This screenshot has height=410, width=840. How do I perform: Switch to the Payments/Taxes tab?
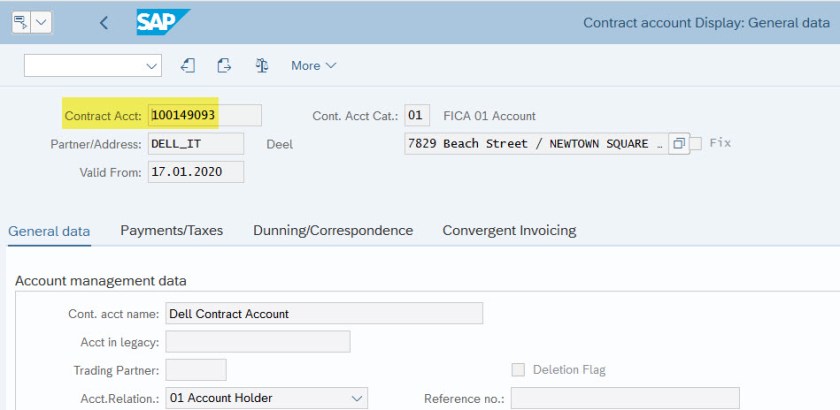171,230
